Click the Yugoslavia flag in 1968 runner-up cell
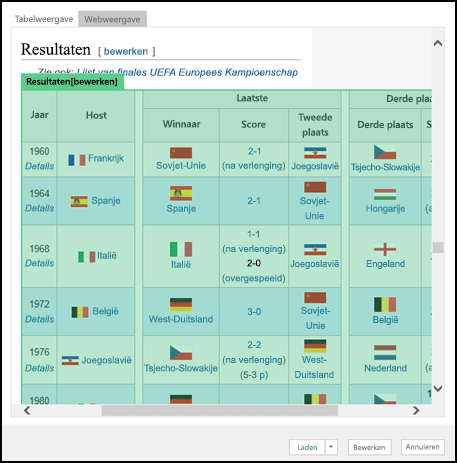 [315, 249]
